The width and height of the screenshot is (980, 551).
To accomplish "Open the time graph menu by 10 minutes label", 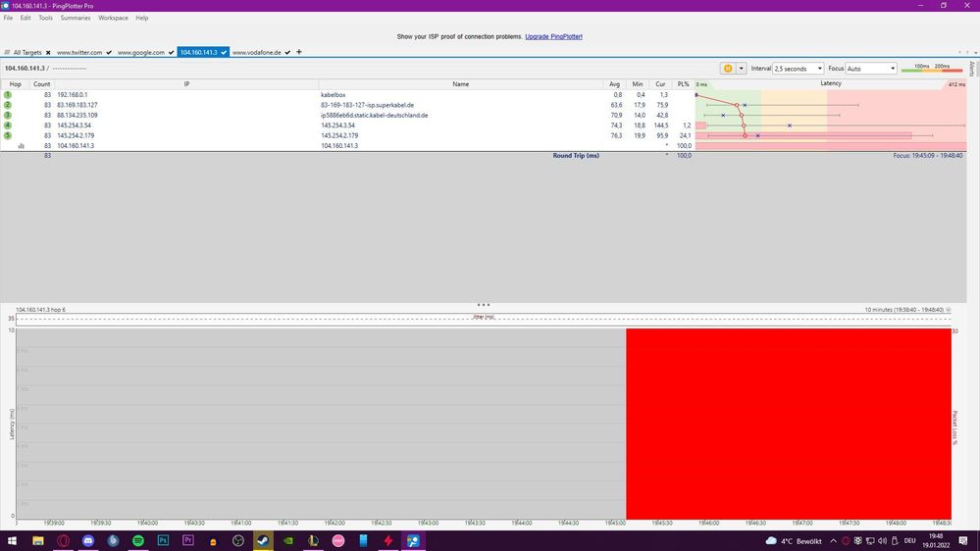I will click(x=949, y=310).
